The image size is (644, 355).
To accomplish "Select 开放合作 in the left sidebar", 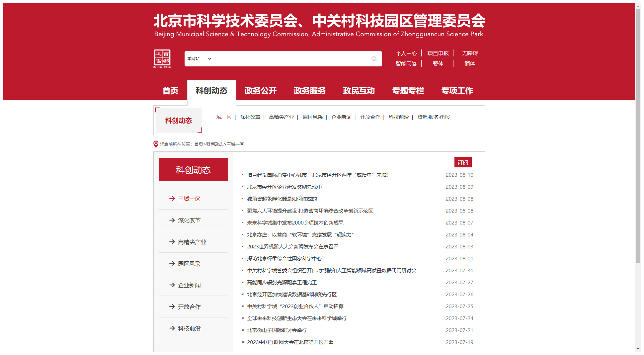I will [189, 307].
